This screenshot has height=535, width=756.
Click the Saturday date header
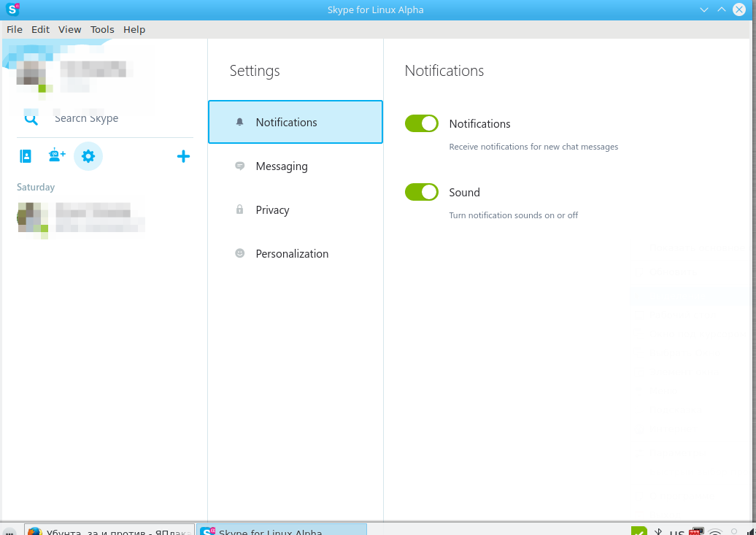36,187
